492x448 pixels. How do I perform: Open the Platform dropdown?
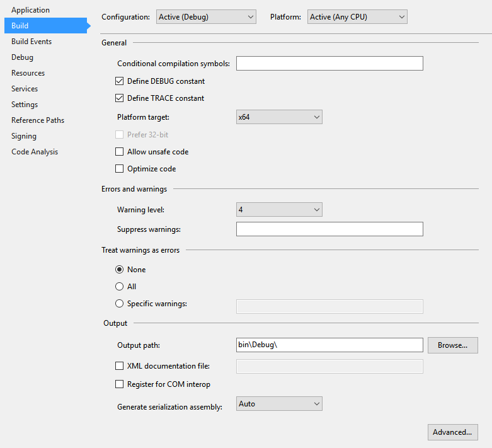357,17
